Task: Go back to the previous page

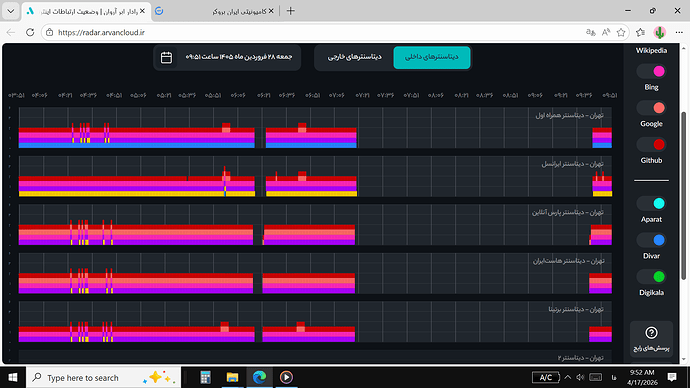Action: pos(11,32)
